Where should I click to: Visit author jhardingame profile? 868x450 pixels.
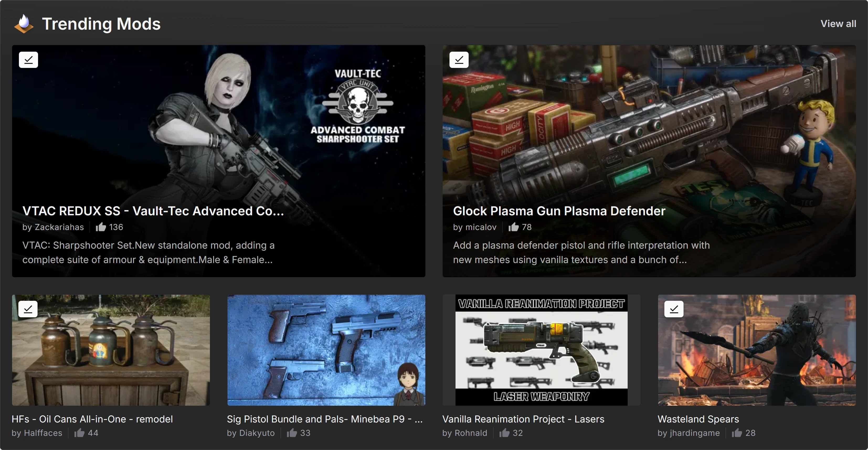(x=695, y=433)
